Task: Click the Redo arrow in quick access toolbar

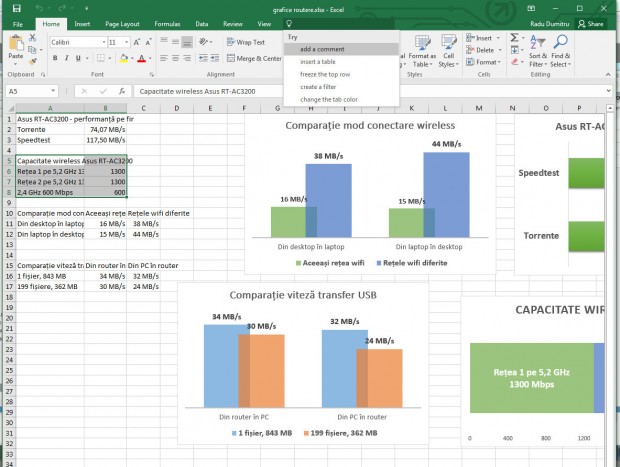Action: (62, 8)
